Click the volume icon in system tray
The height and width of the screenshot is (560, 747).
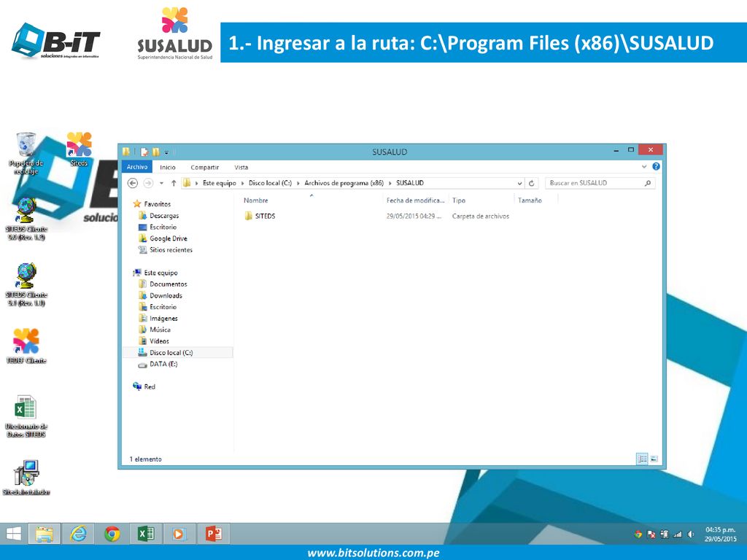tap(690, 534)
